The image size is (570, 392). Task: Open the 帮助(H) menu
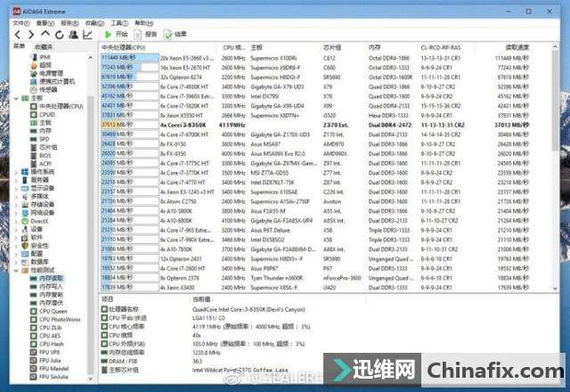(144, 23)
